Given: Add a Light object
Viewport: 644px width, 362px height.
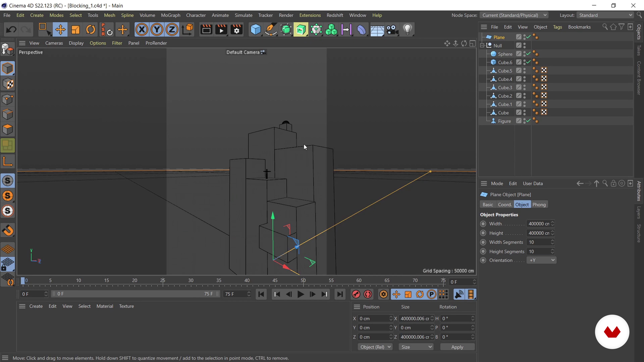Looking at the screenshot, I should 408,30.
